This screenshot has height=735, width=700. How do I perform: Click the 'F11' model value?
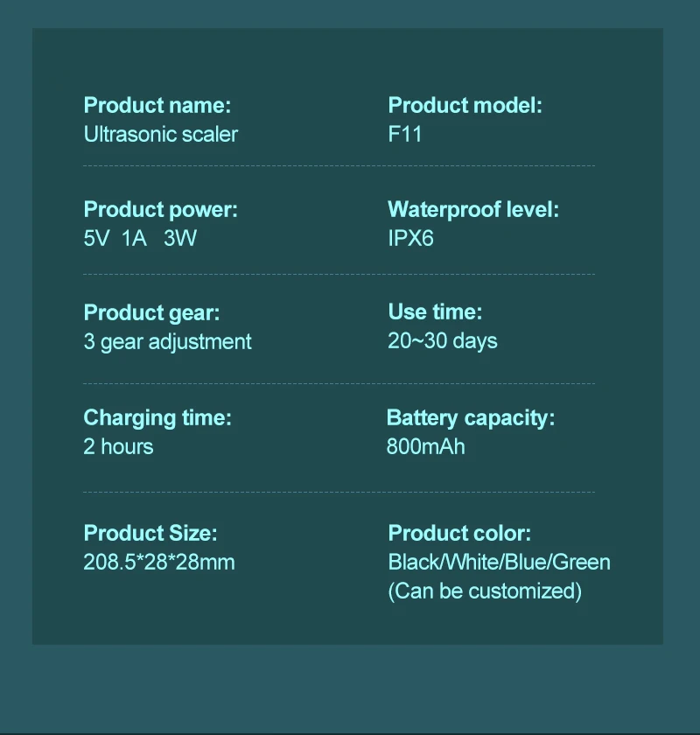[x=405, y=134]
